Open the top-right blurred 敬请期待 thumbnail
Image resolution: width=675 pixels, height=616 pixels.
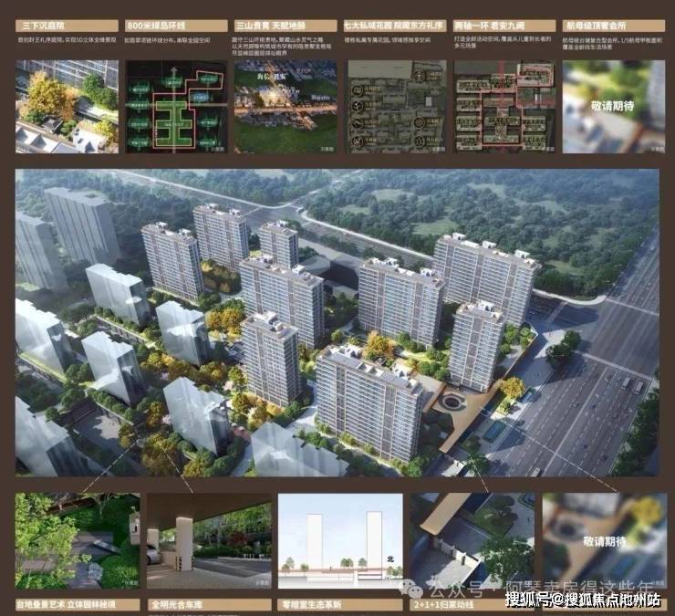point(614,107)
